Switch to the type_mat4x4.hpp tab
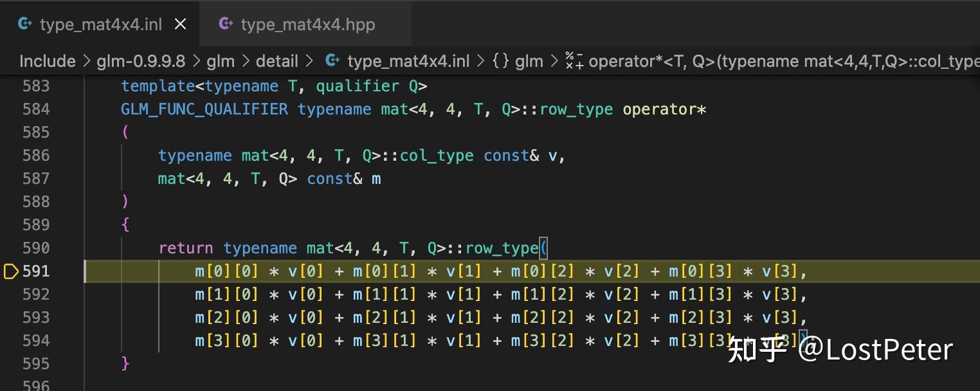Image resolution: width=980 pixels, height=391 pixels. [x=307, y=24]
